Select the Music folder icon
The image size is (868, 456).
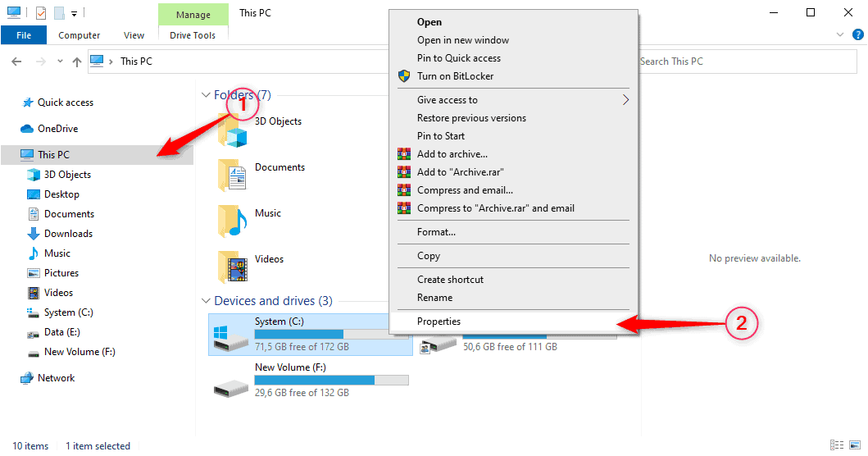[233, 221]
